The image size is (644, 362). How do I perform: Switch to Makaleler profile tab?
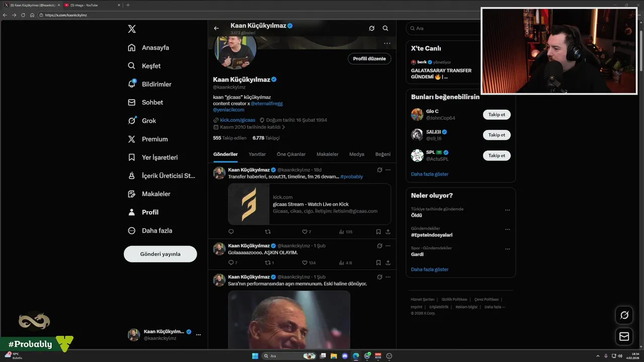[327, 154]
